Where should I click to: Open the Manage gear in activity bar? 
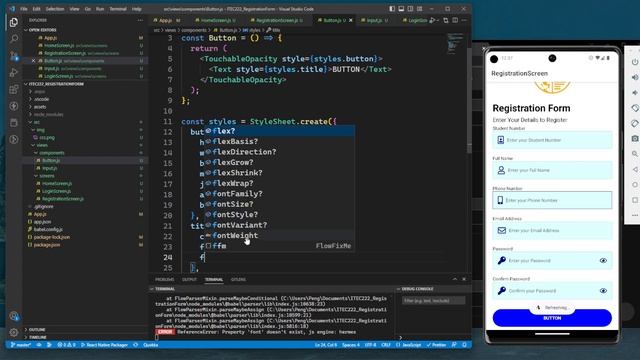tap(13, 332)
